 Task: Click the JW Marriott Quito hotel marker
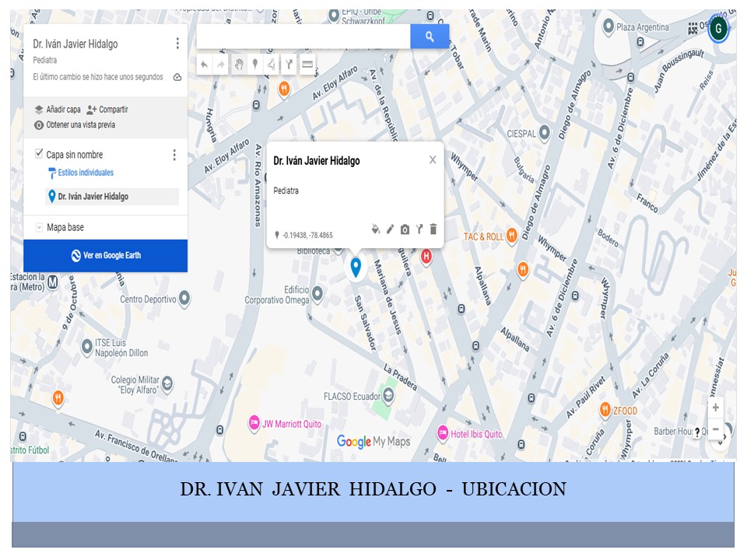coord(254,423)
